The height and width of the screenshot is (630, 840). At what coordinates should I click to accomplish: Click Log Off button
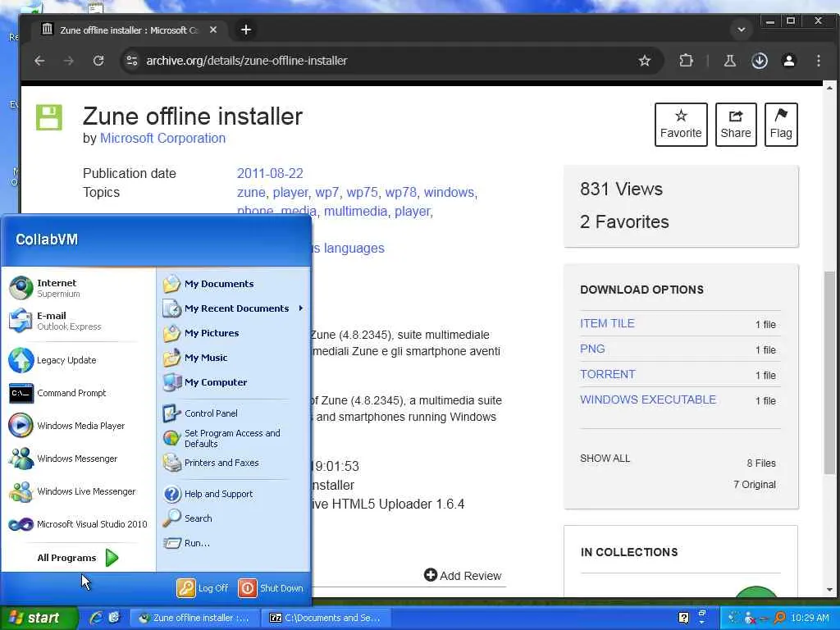pyautogui.click(x=203, y=588)
